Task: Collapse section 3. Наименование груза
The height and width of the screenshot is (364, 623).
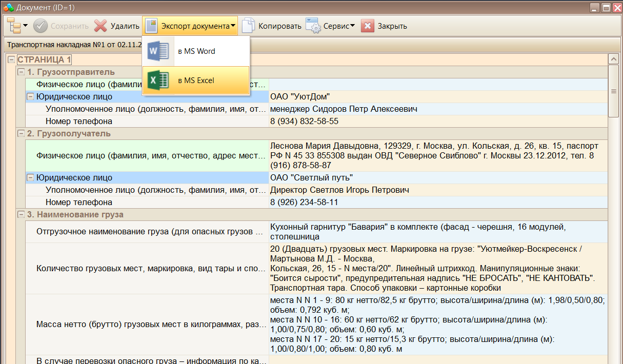Action: 21,214
